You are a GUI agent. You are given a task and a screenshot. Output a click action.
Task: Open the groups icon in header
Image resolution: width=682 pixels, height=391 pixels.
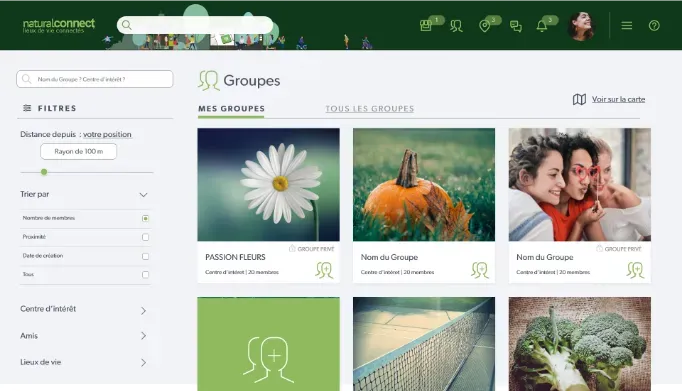pyautogui.click(x=456, y=26)
